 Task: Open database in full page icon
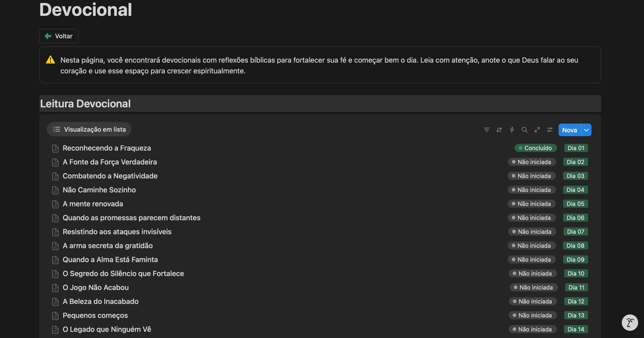(x=537, y=130)
